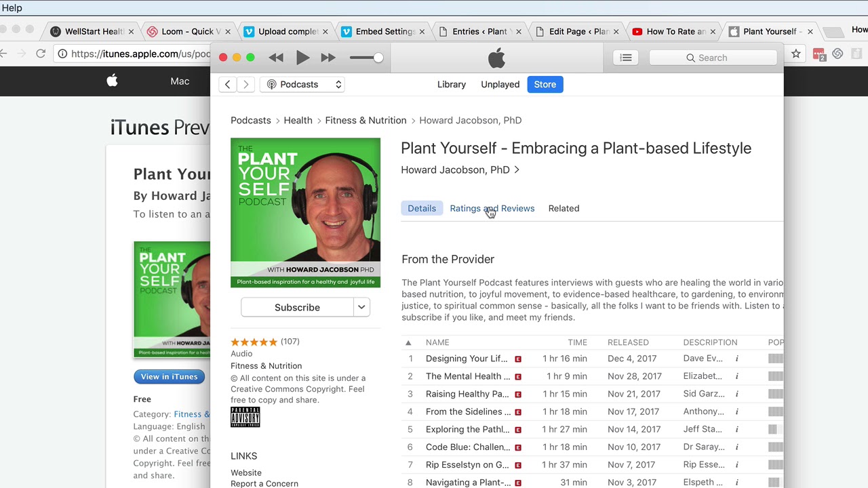This screenshot has width=868, height=488.
Task: Select episode Navigating a Plant-...
Action: tap(469, 482)
